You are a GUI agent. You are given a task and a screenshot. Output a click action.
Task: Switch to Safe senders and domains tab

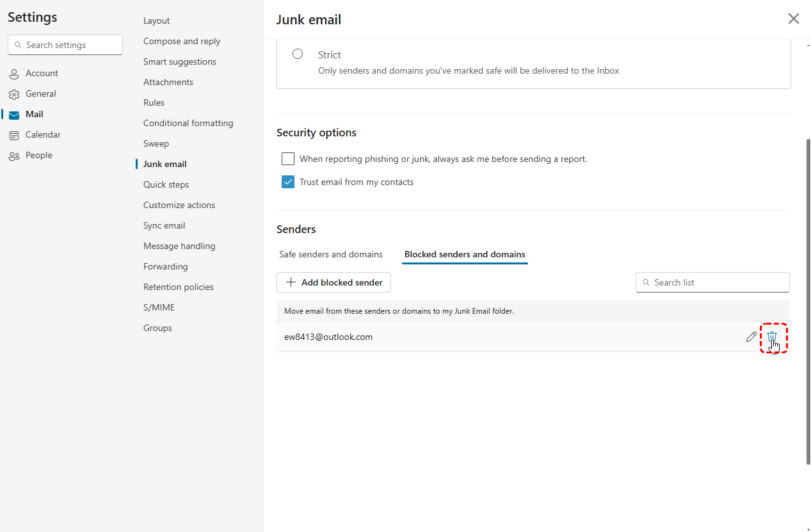(x=331, y=254)
